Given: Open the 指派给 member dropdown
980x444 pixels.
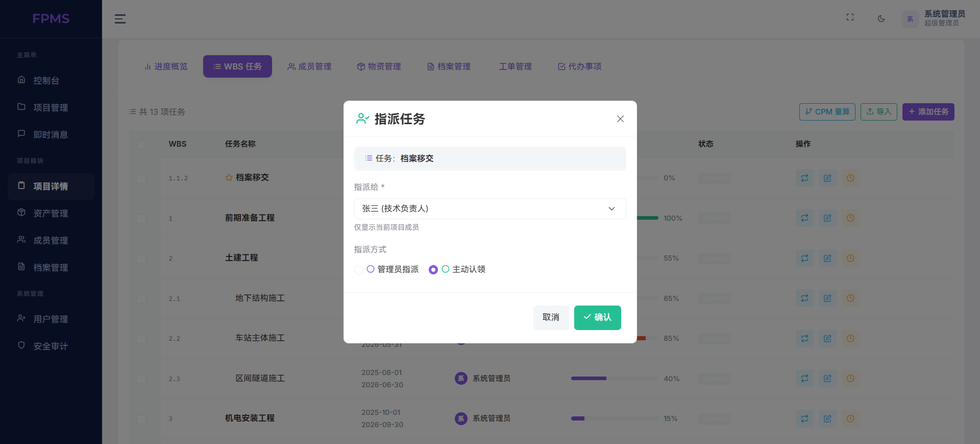Looking at the screenshot, I should click(x=489, y=209).
